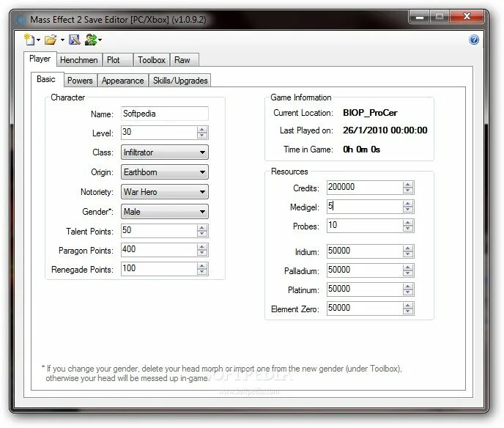Open the Skills/Upgrades sub-tab
504x428 pixels.
coord(180,81)
